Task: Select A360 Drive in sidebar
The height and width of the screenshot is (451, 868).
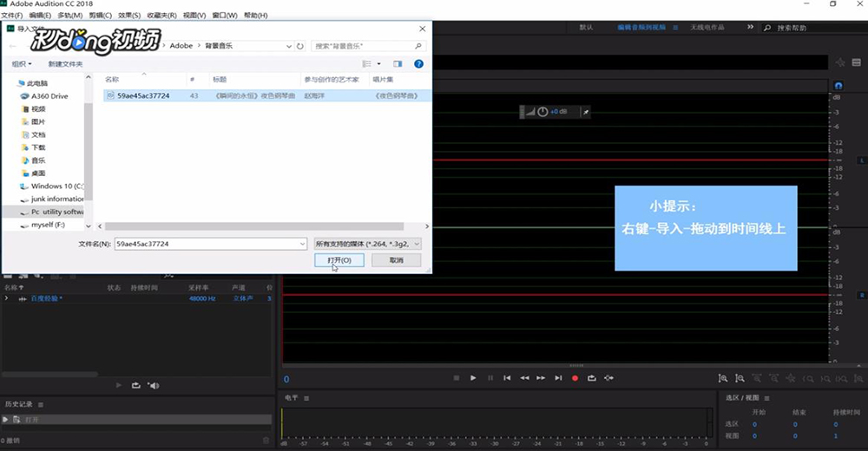Action: tap(49, 95)
